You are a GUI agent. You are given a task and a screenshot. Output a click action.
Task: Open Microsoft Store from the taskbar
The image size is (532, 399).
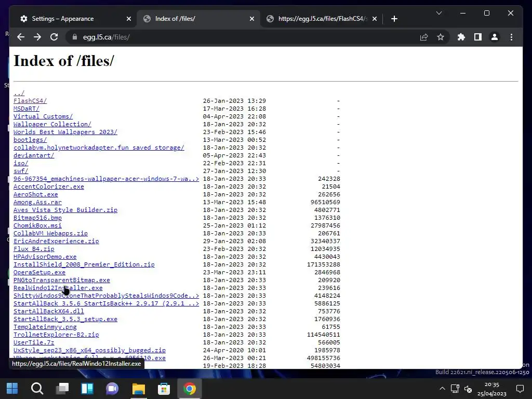pos(164,389)
